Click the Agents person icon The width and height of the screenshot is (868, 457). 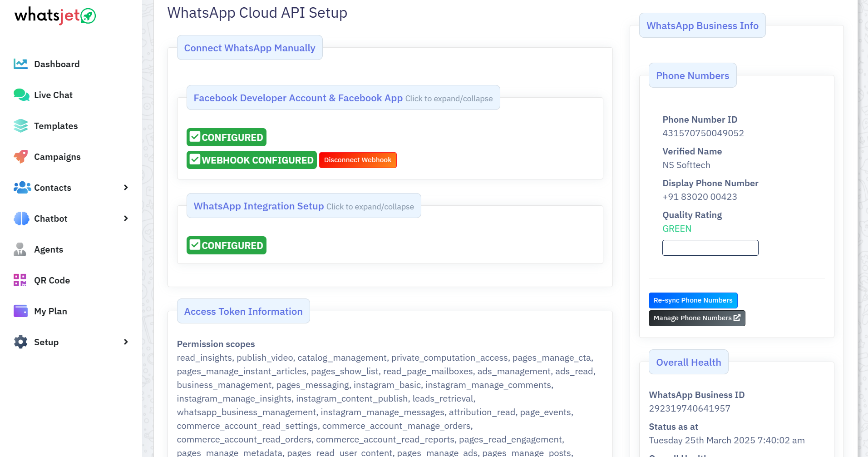click(20, 249)
